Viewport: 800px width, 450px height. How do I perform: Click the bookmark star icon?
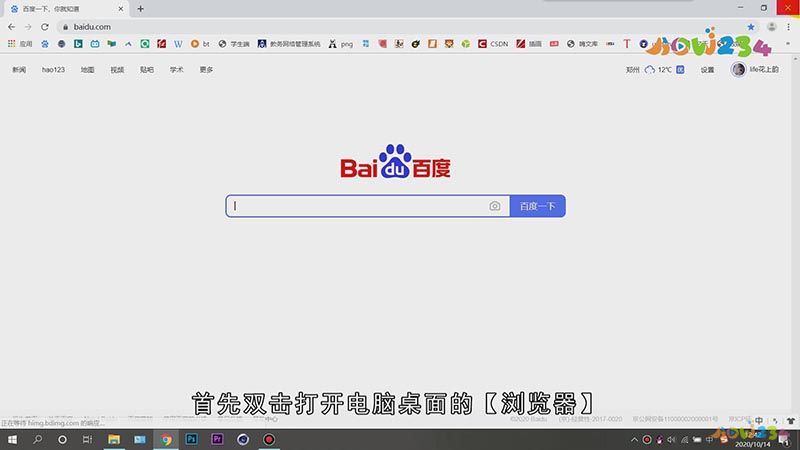(751, 27)
